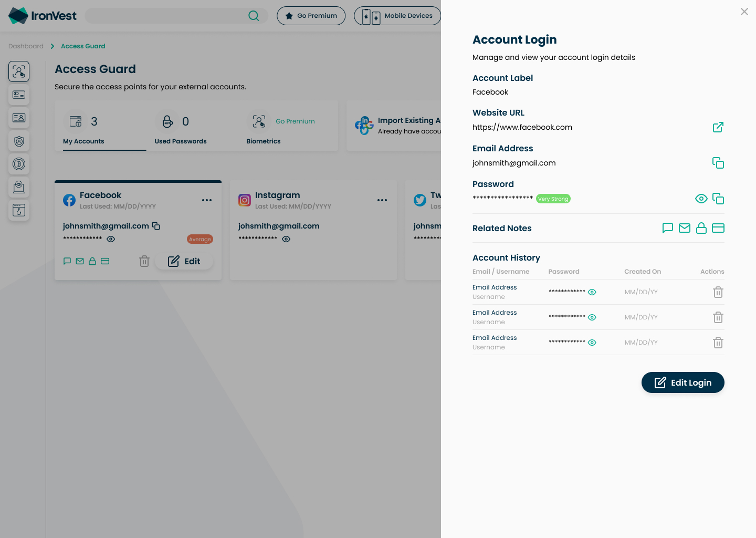This screenshot has height=538, width=756.
Task: Click the Edit Login button
Action: coord(683,382)
